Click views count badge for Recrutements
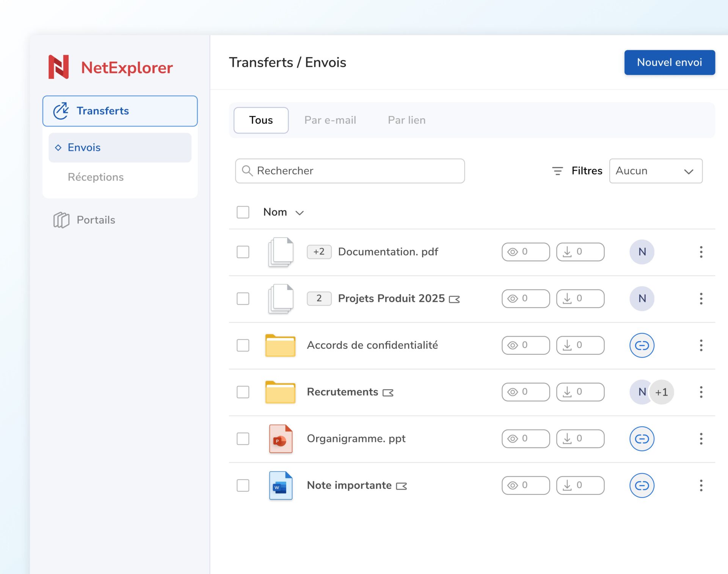Viewport: 728px width, 574px height. coord(525,392)
